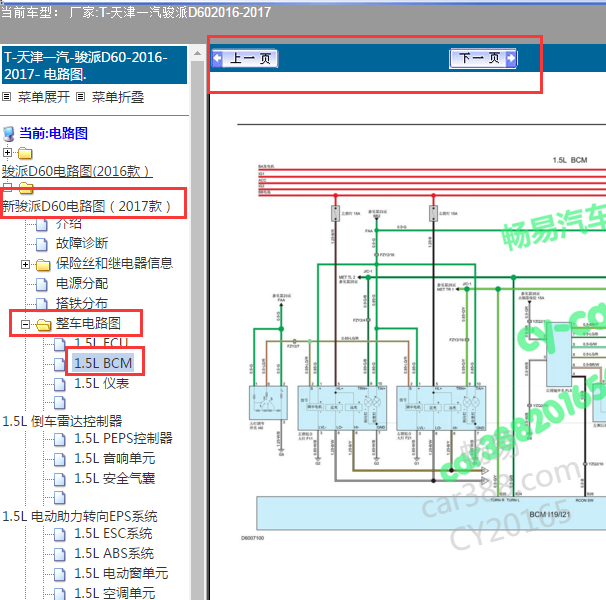Open 1.5L 电动窗单元 diagram
The height and width of the screenshot is (600, 606).
click(121, 573)
